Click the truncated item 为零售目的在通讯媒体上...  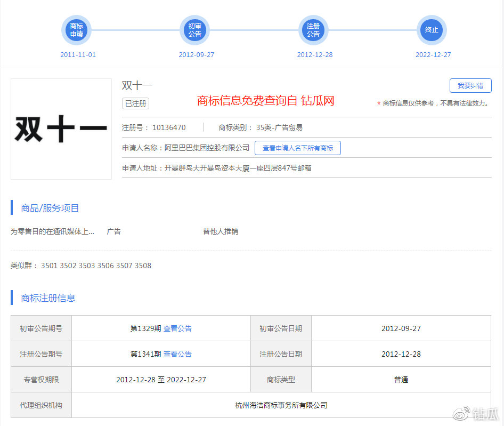(x=52, y=232)
